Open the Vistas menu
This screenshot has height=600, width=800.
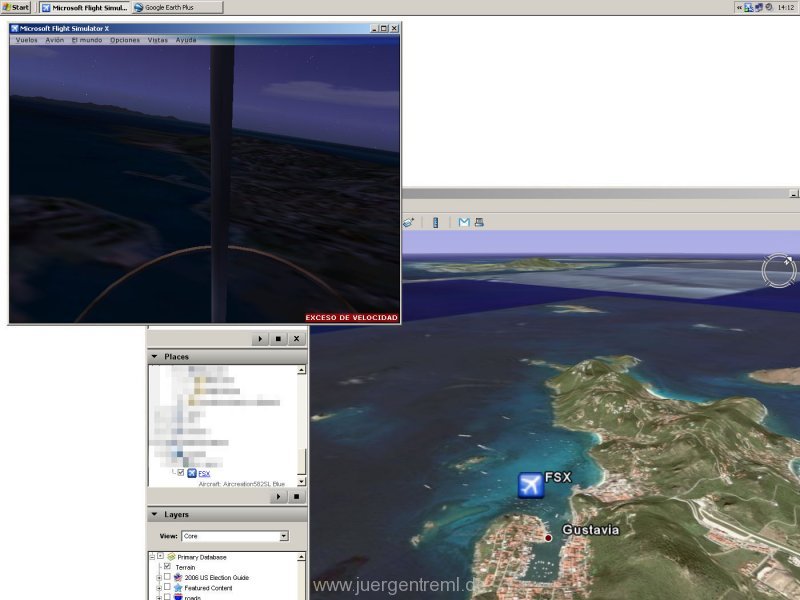pos(158,40)
